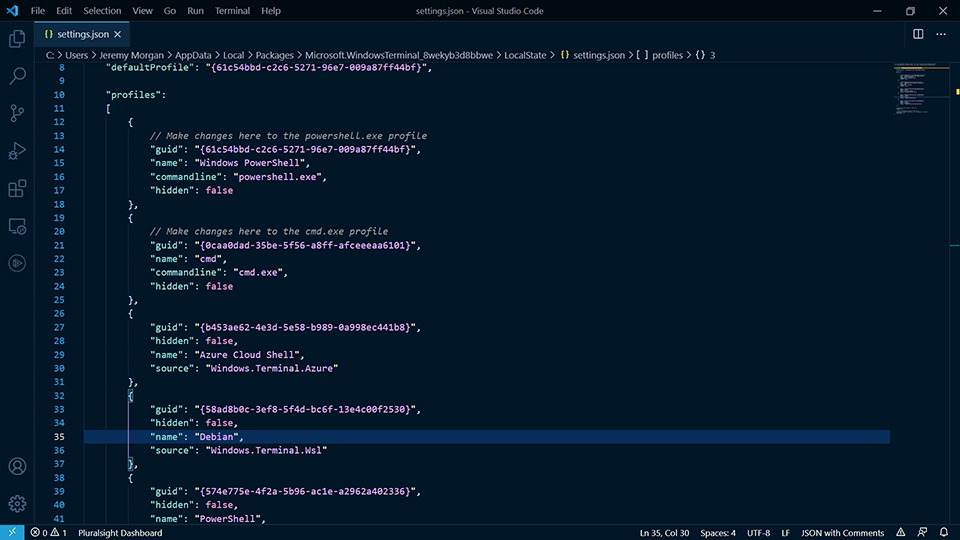This screenshot has height=540, width=960.
Task: Open the Remote Explorer icon
Action: [x=17, y=226]
